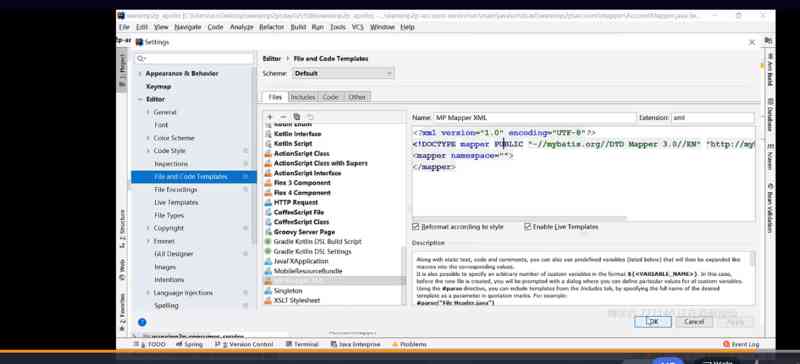Focus the settings search field
800x364 pixels.
pyautogui.click(x=194, y=59)
